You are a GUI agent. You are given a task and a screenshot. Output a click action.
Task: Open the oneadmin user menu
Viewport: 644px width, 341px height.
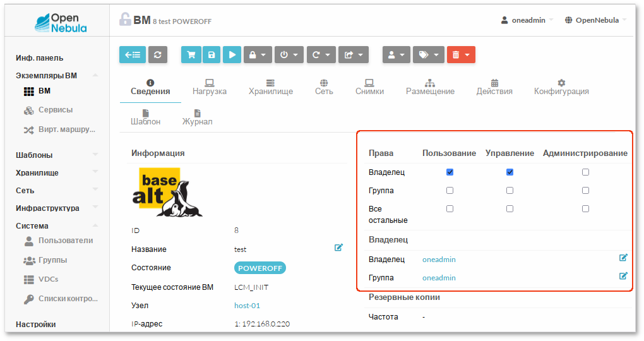pos(527,20)
